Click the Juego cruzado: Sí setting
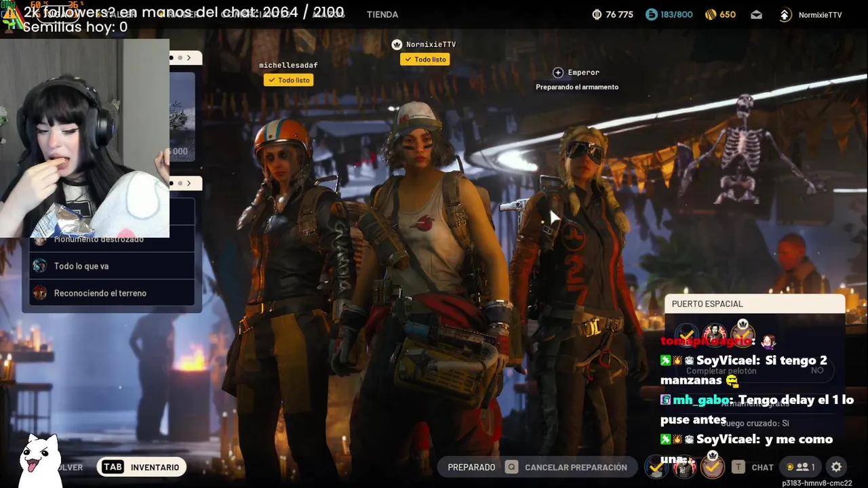The height and width of the screenshot is (488, 868). (x=755, y=424)
